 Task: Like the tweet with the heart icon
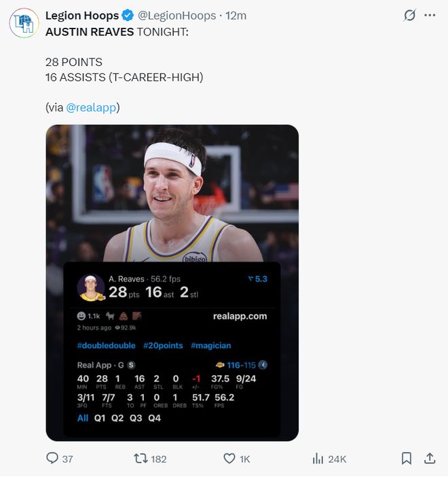[x=229, y=459]
